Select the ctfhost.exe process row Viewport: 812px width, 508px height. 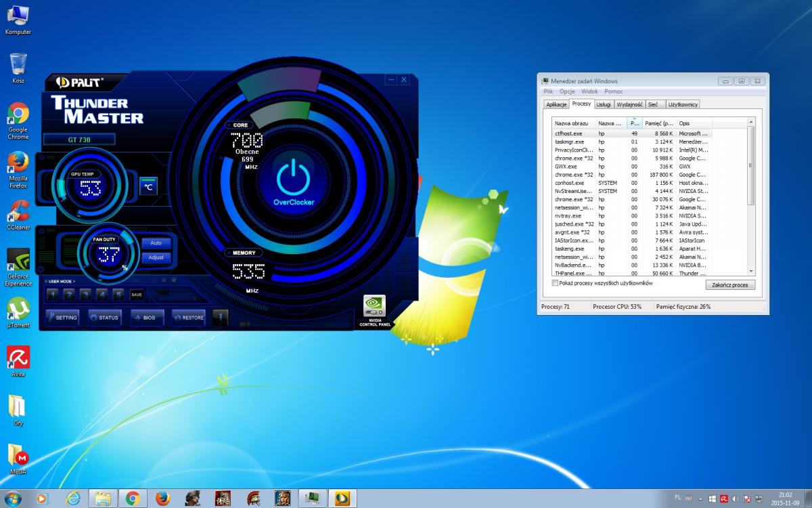pos(632,133)
